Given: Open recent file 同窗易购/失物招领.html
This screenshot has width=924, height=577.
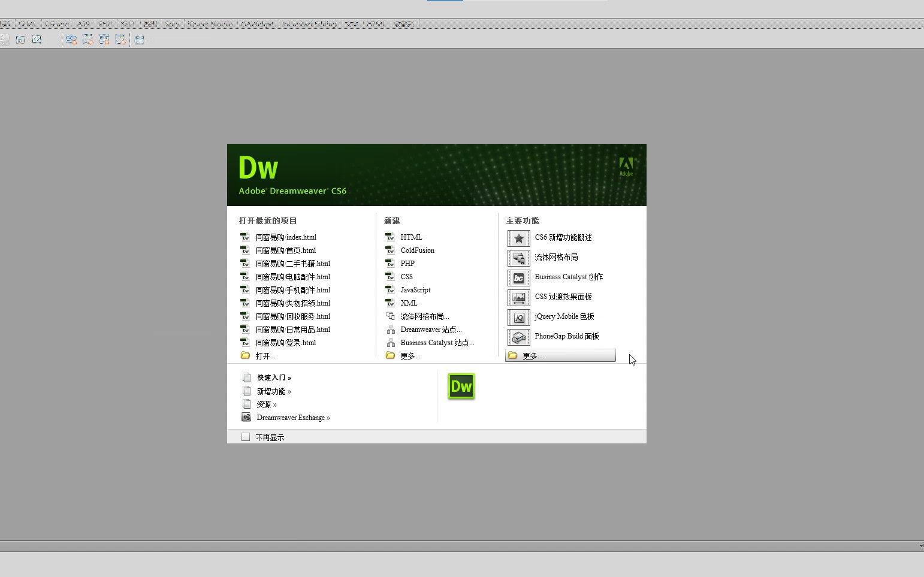Looking at the screenshot, I should click(293, 303).
